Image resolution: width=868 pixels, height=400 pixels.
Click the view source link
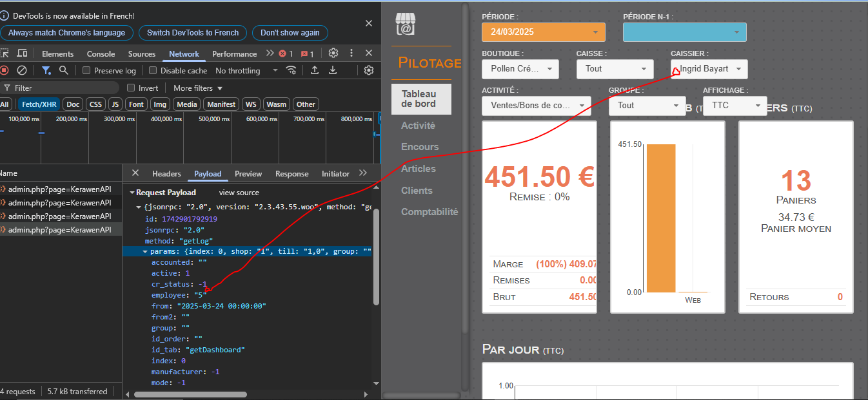[x=239, y=193]
